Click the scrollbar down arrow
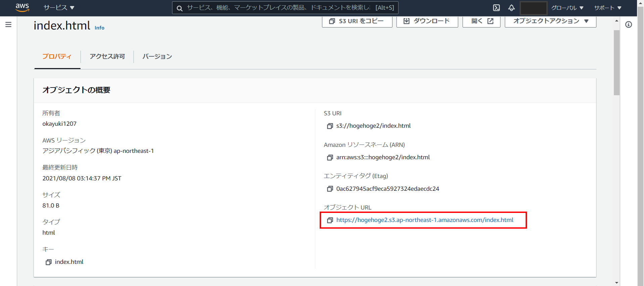The width and height of the screenshot is (644, 286). [616, 283]
